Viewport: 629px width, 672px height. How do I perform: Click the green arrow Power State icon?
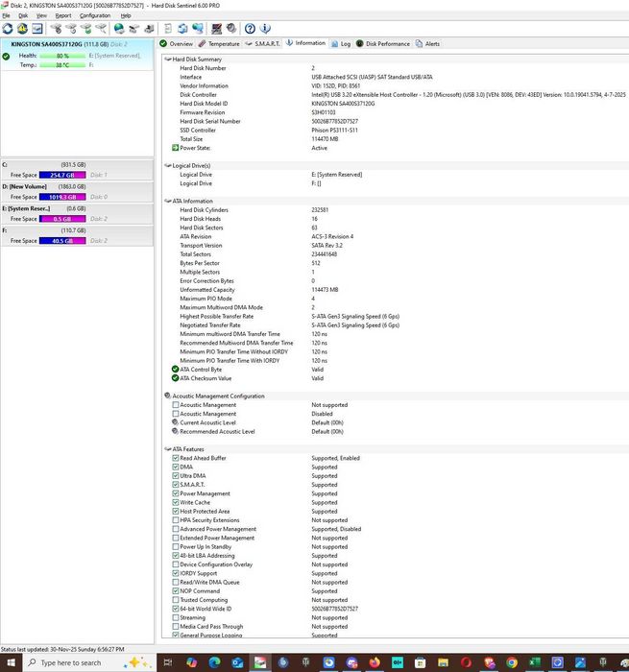point(175,148)
